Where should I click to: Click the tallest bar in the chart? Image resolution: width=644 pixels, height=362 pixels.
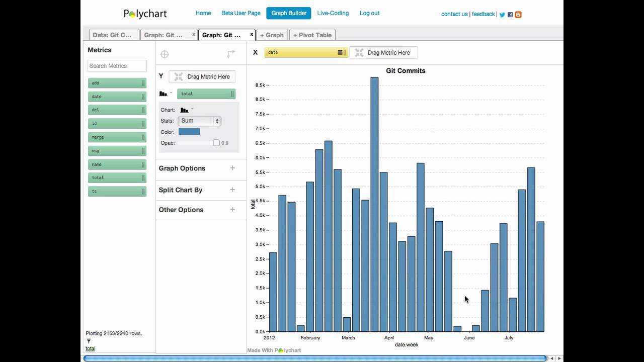click(x=374, y=205)
